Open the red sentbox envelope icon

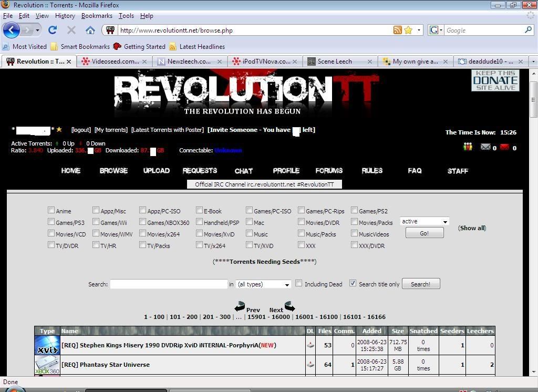pos(504,147)
